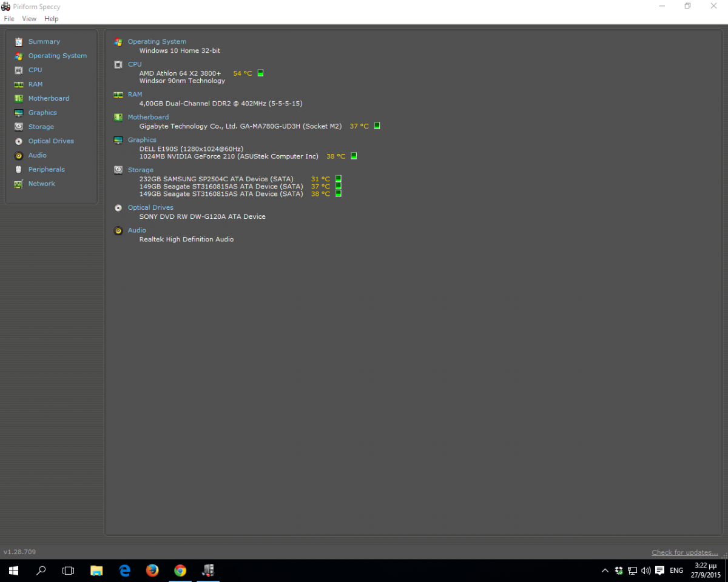Click the Audio heading in the summary

(137, 230)
